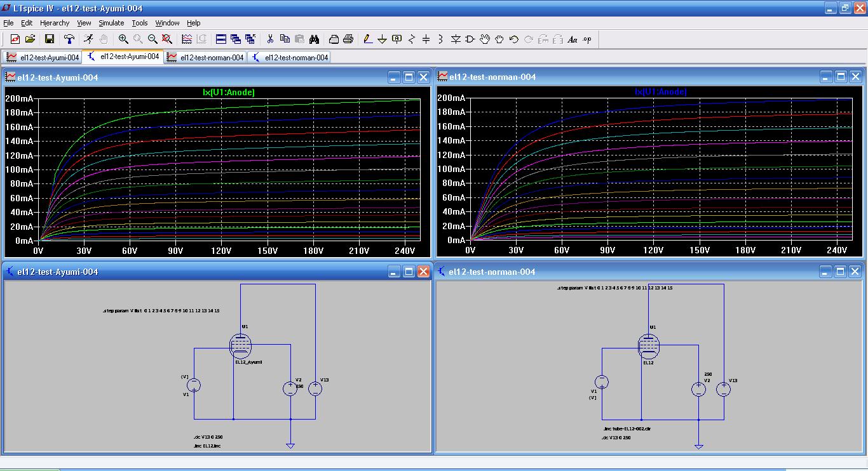Run the simulation with the running man icon

click(88, 39)
